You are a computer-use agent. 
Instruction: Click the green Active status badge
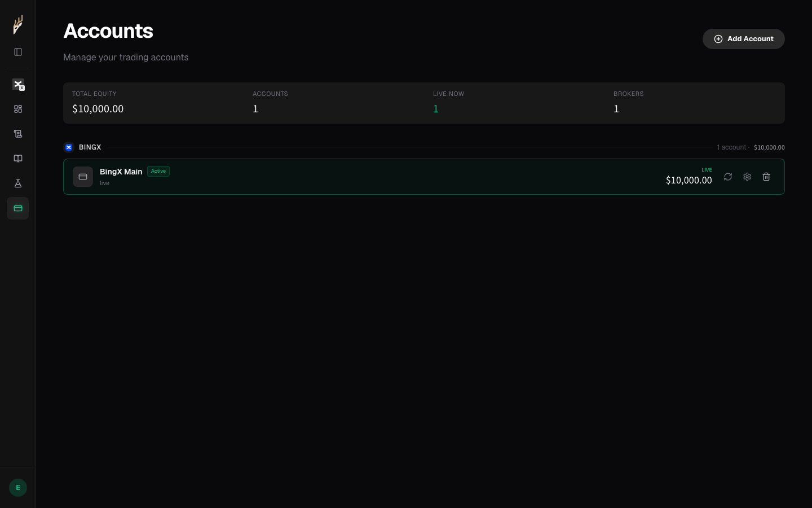(158, 171)
